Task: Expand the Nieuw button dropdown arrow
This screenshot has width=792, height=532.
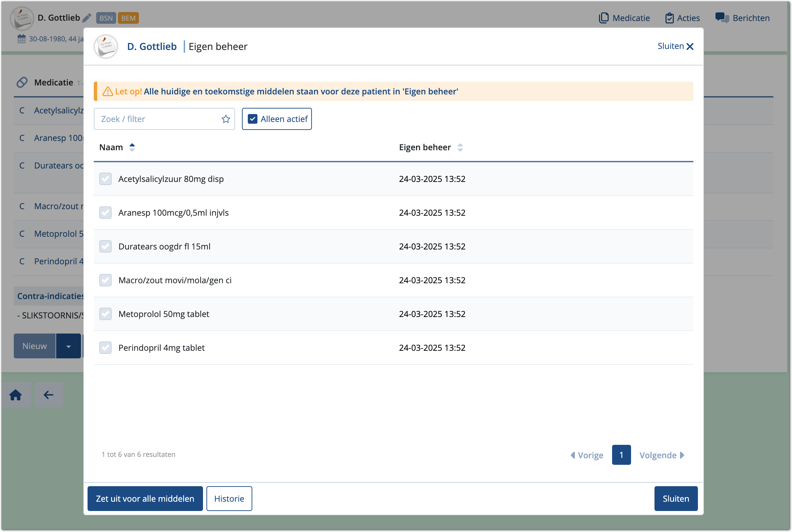Action: coord(69,346)
